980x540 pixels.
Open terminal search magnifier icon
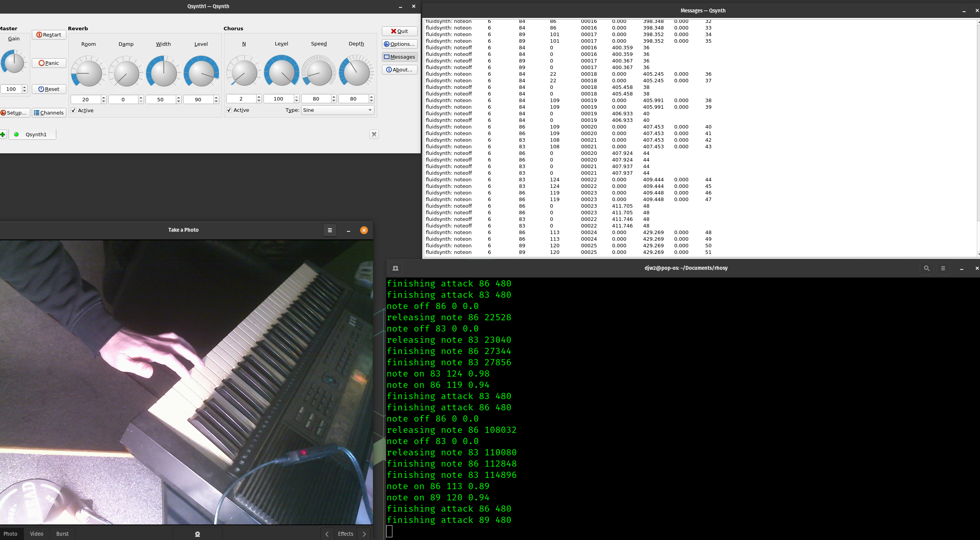[926, 268]
